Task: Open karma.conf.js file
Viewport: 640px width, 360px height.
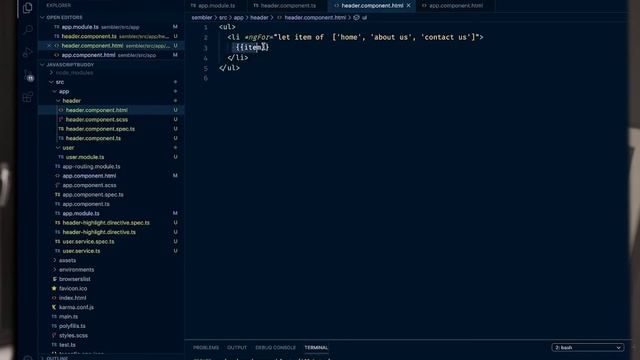Action: click(76, 307)
